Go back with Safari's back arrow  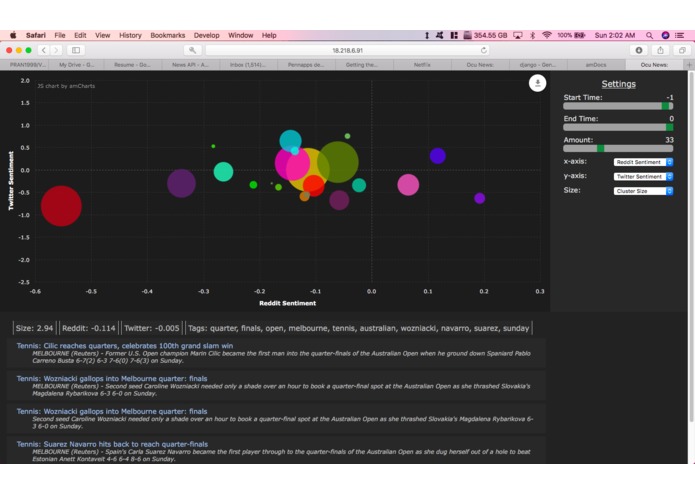click(x=43, y=50)
